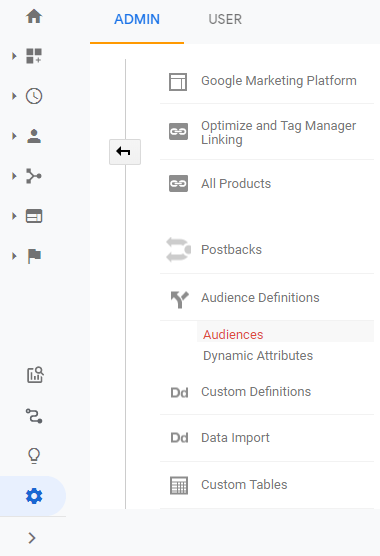Open the Conversions flag icon
The image size is (380, 556).
point(34,256)
